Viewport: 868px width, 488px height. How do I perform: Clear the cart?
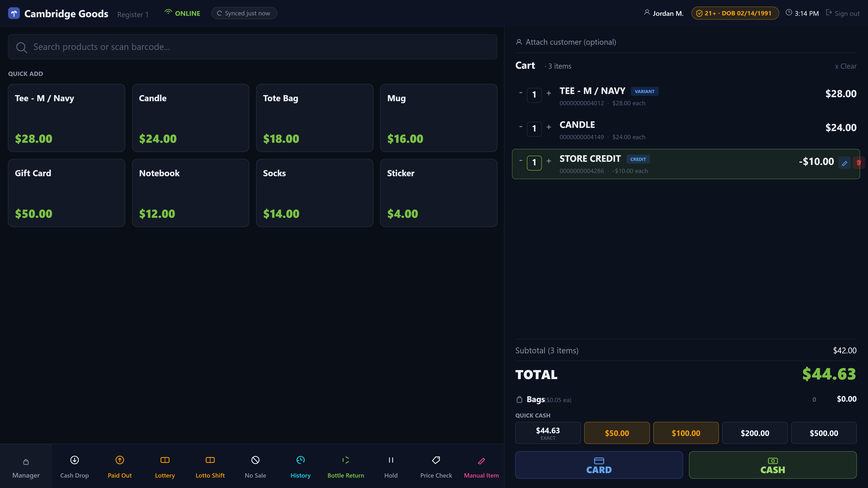[845, 66]
